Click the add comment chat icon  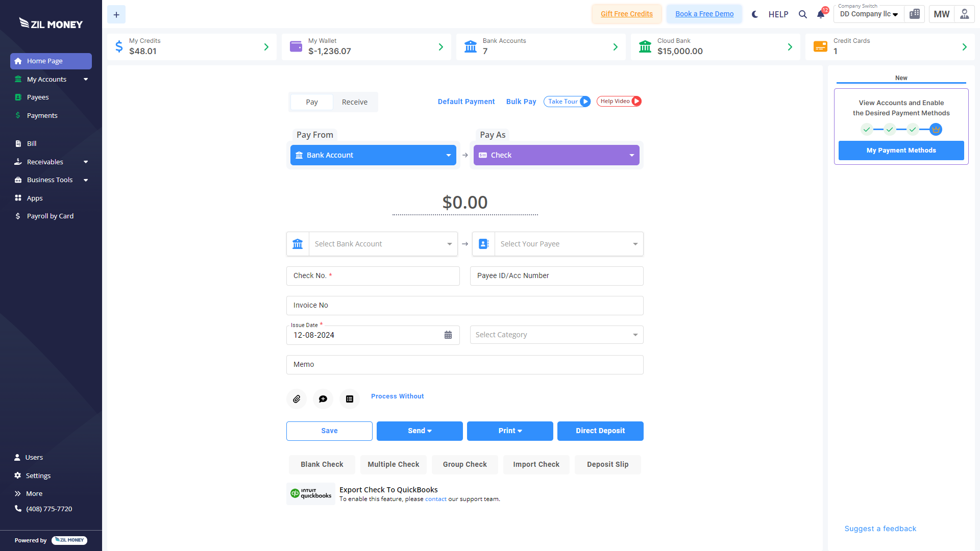point(323,399)
